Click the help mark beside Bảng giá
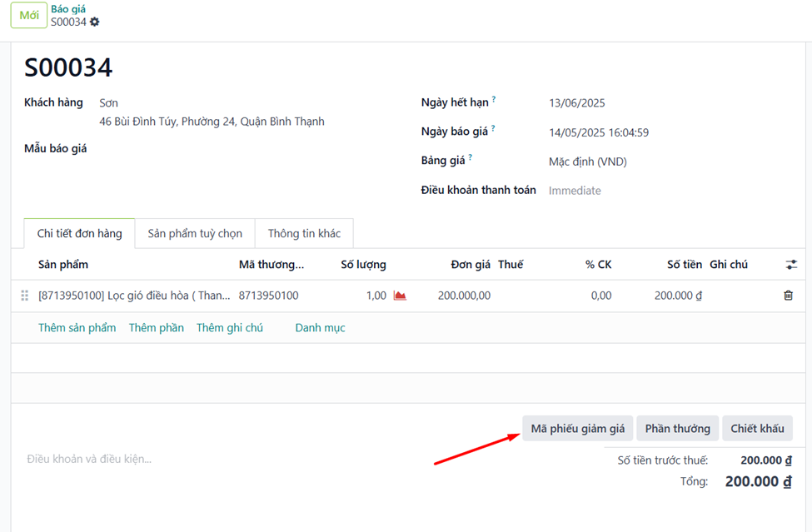This screenshot has height=532, width=812. click(471, 157)
